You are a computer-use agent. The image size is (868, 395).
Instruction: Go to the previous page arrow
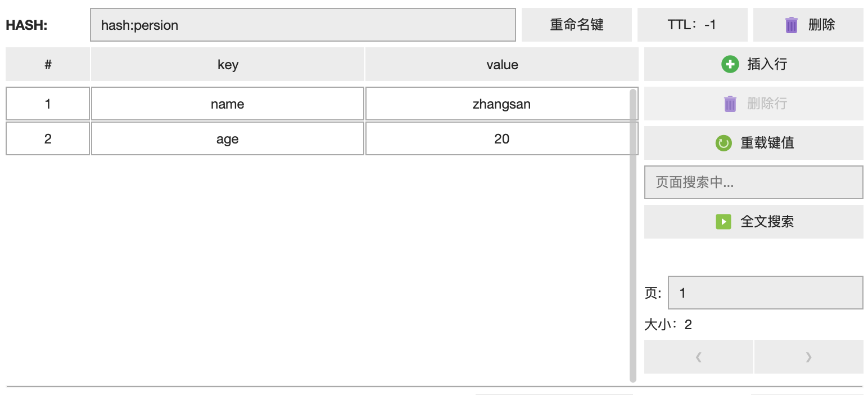698,357
